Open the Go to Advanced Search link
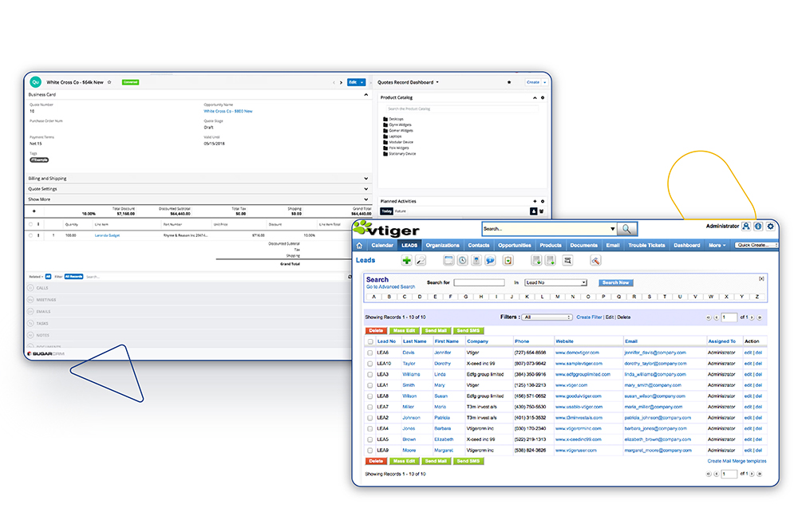 coord(390,287)
